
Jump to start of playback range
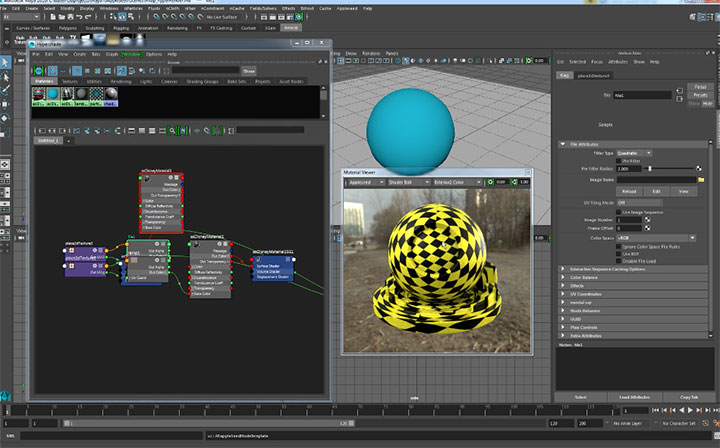[x=656, y=410]
